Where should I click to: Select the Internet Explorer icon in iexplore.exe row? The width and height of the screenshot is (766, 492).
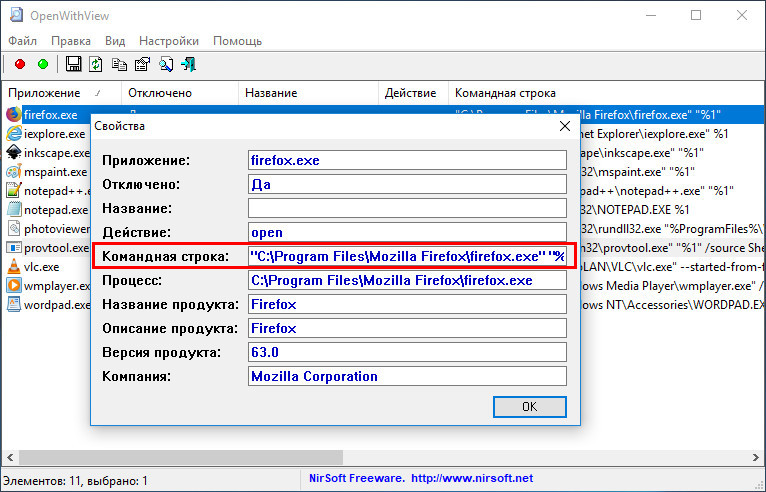click(x=14, y=133)
